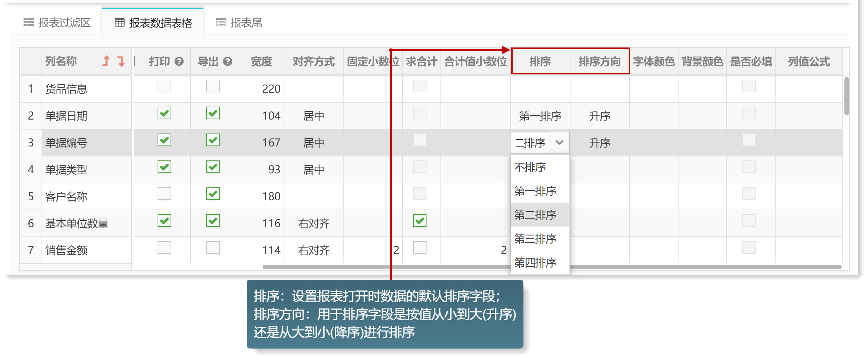Click the 对齐方式 column header
868x357 pixels.
[314, 61]
